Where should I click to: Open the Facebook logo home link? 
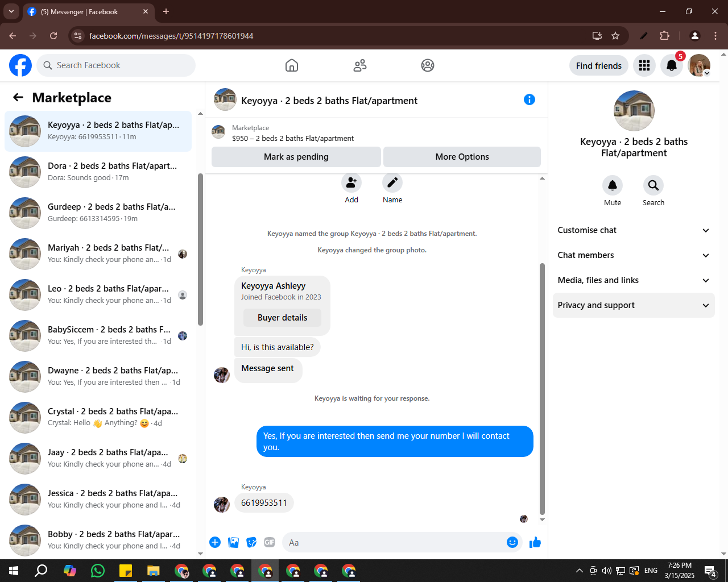coord(20,65)
